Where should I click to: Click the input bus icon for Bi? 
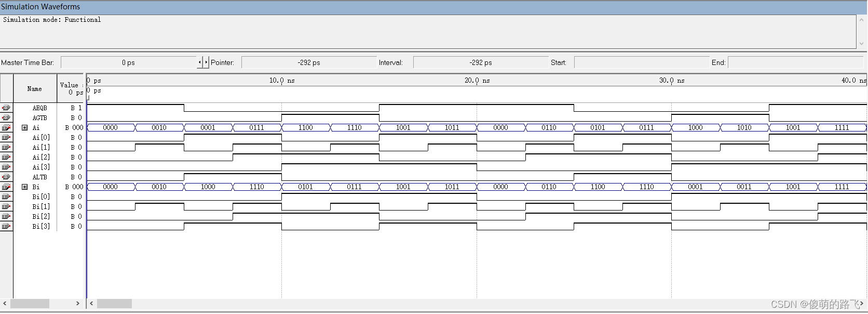(6, 187)
